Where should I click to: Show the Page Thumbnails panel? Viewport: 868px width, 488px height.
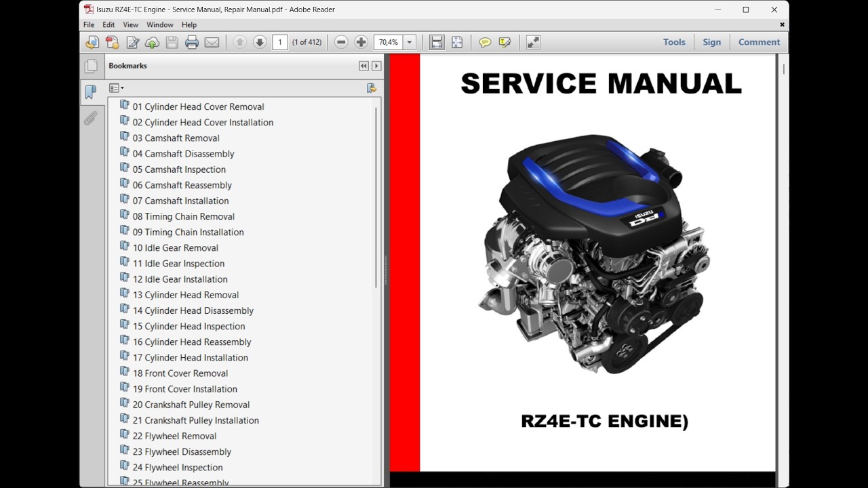90,66
